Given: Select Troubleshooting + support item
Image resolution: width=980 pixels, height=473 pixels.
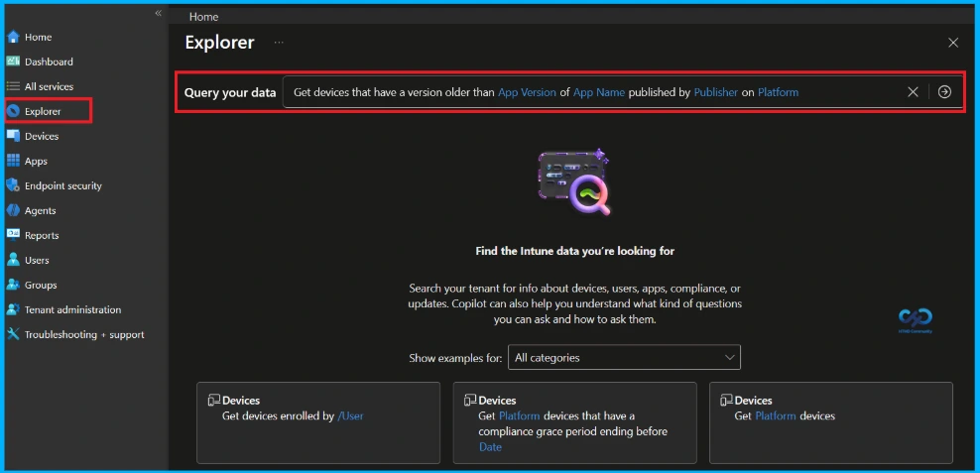Looking at the screenshot, I should [84, 335].
